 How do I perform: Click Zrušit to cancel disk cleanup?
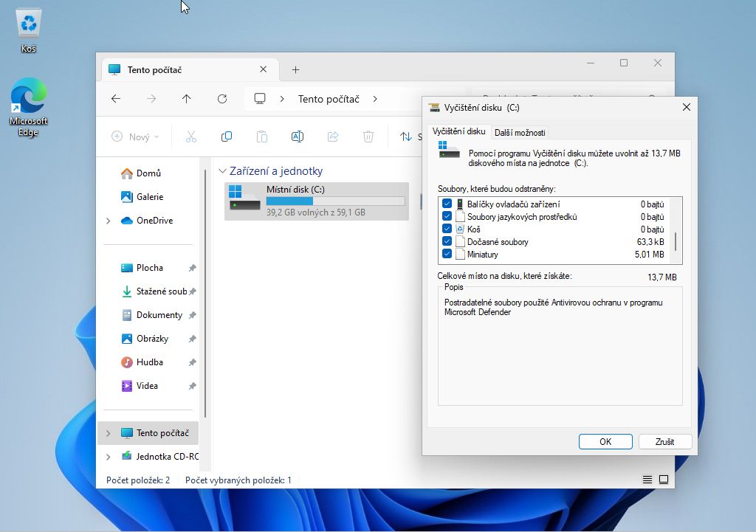tap(664, 441)
